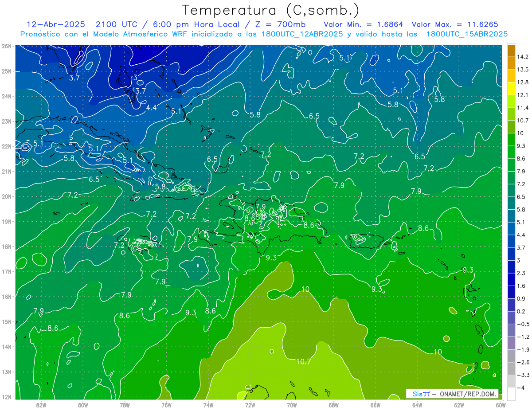Image resolution: width=532 pixels, height=411 pixels.
Task: Click the "20N" latitude axis label
Action: [6, 196]
